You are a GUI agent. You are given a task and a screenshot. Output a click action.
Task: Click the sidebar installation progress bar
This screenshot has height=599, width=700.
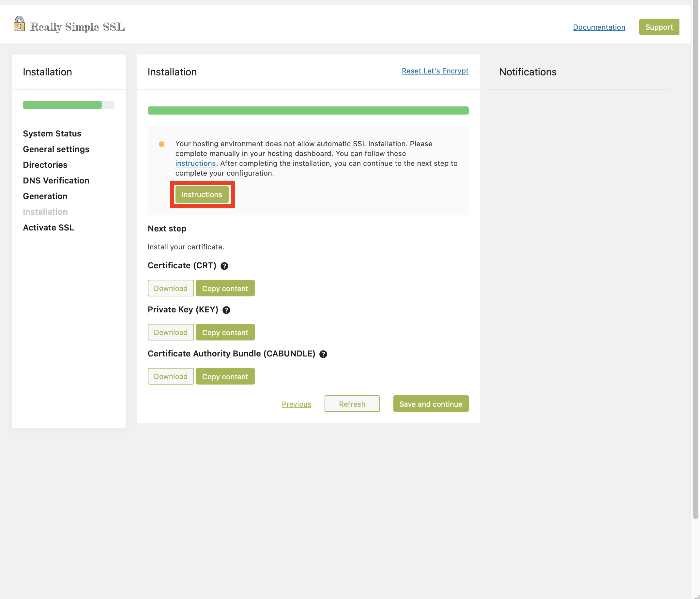tap(68, 105)
